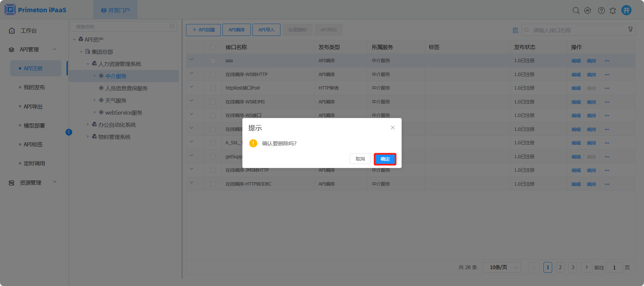Click the filter funnel icon in search box

point(630,30)
